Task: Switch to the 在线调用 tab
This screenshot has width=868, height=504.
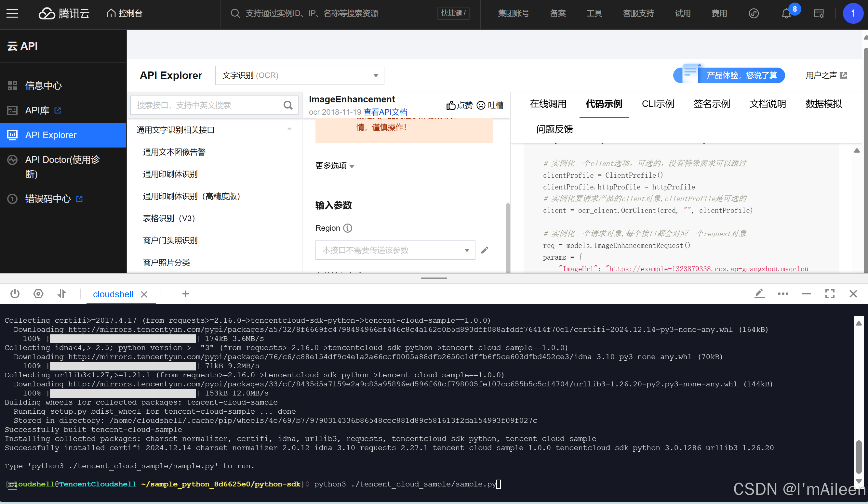Action: (x=548, y=104)
